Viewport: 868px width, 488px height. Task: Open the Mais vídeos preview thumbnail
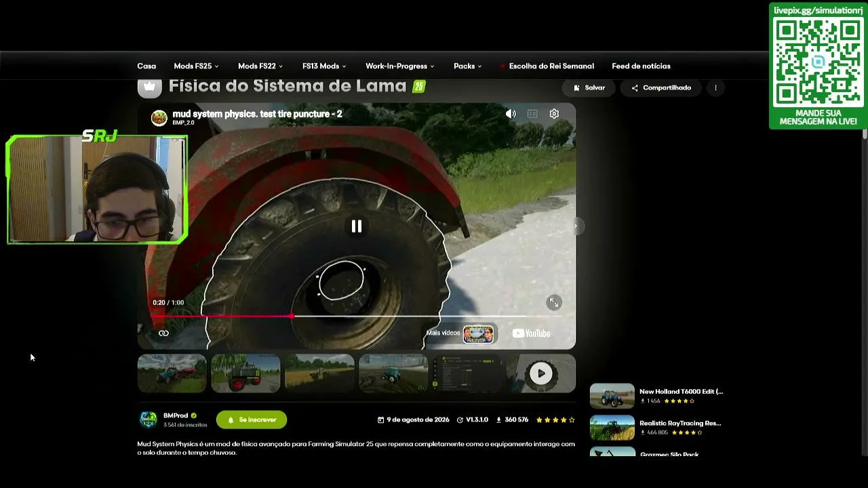pyautogui.click(x=478, y=333)
